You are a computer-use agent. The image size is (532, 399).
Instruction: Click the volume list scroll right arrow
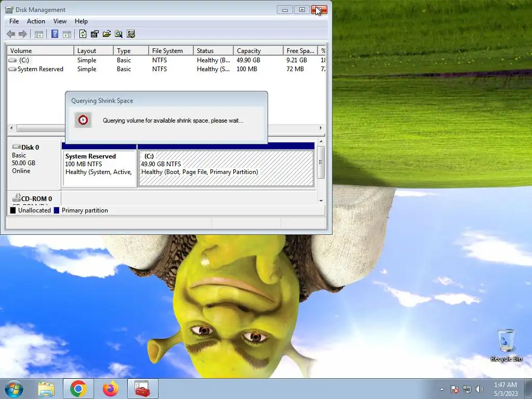321,128
